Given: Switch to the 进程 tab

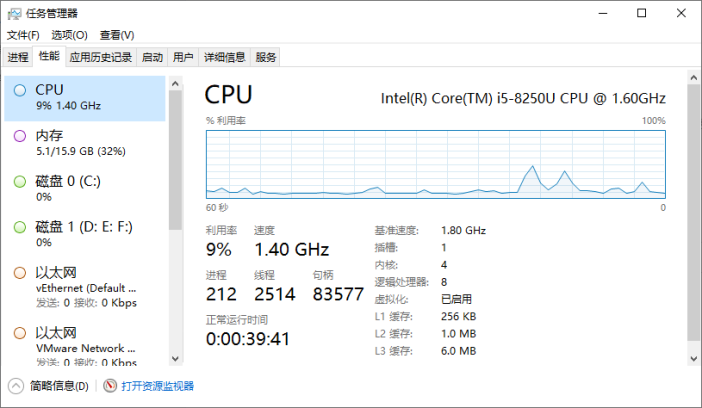Looking at the screenshot, I should coord(18,57).
